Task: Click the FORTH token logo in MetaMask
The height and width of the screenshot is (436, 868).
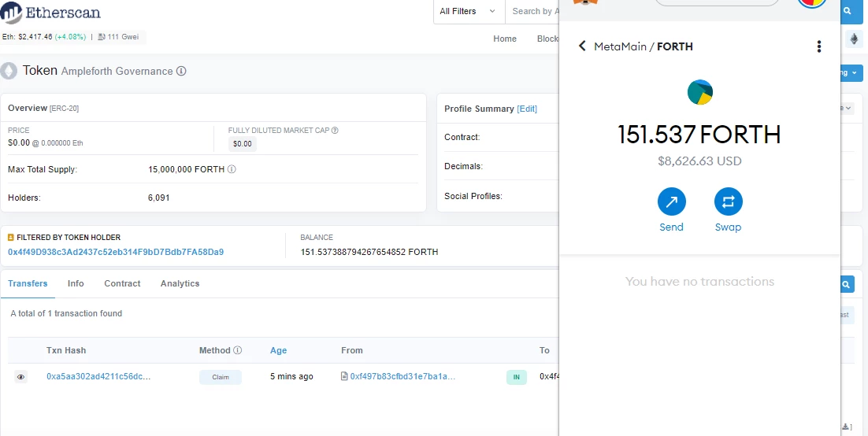Action: point(699,92)
